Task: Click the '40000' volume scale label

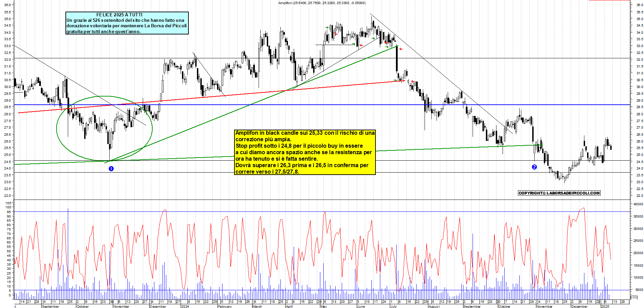Action: point(638,204)
